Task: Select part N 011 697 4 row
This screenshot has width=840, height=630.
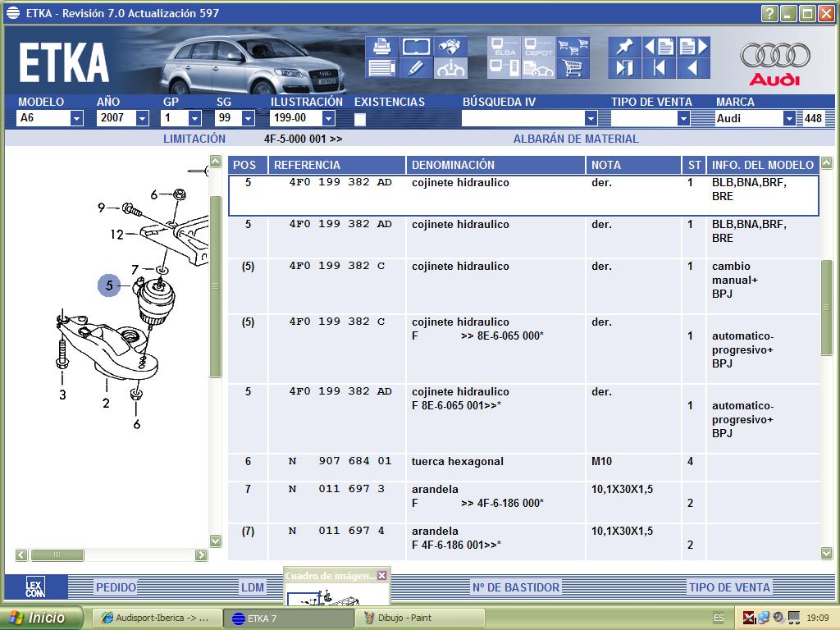Action: click(523, 542)
